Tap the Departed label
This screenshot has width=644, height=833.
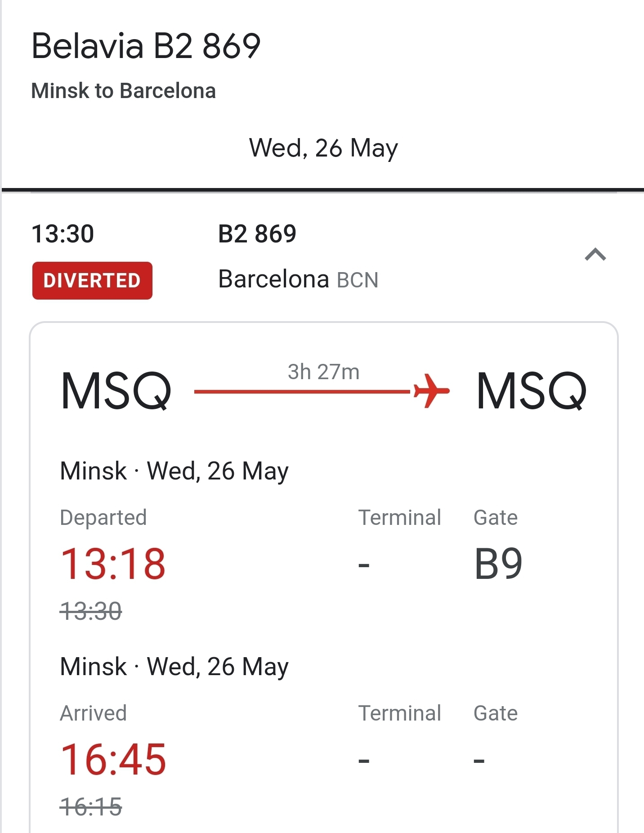click(103, 518)
